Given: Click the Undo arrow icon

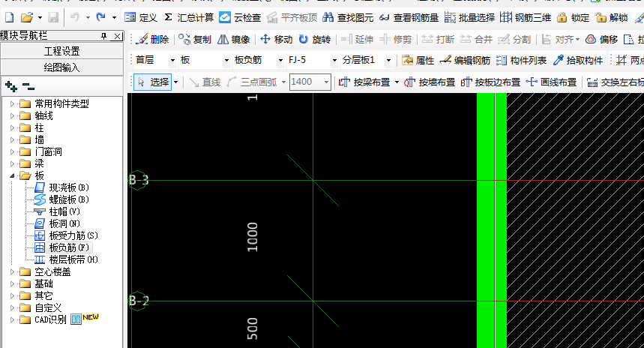Looking at the screenshot, I should tap(75, 17).
